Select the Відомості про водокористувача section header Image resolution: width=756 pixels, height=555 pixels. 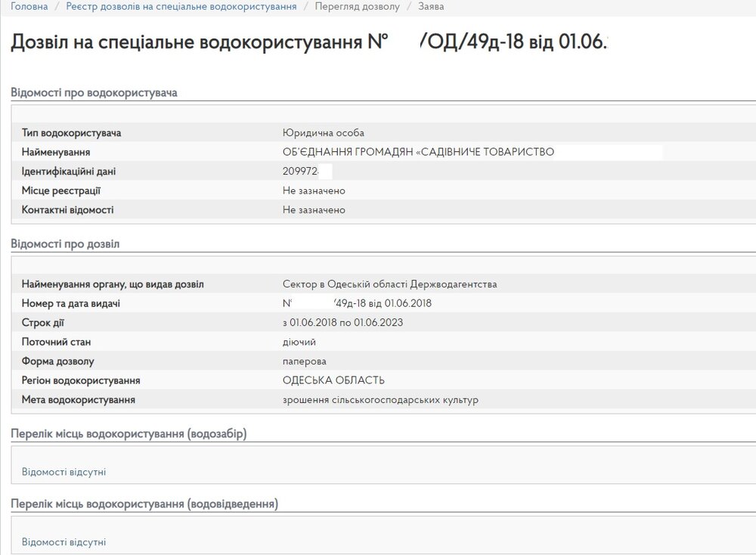pyautogui.click(x=94, y=92)
